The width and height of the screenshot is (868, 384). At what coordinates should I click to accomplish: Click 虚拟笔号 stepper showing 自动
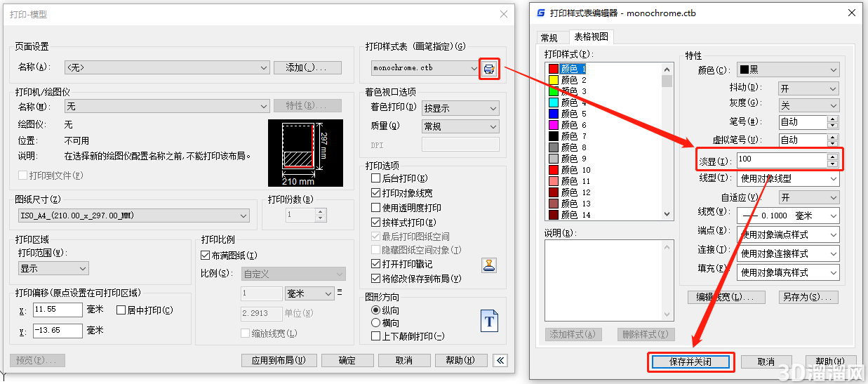808,140
